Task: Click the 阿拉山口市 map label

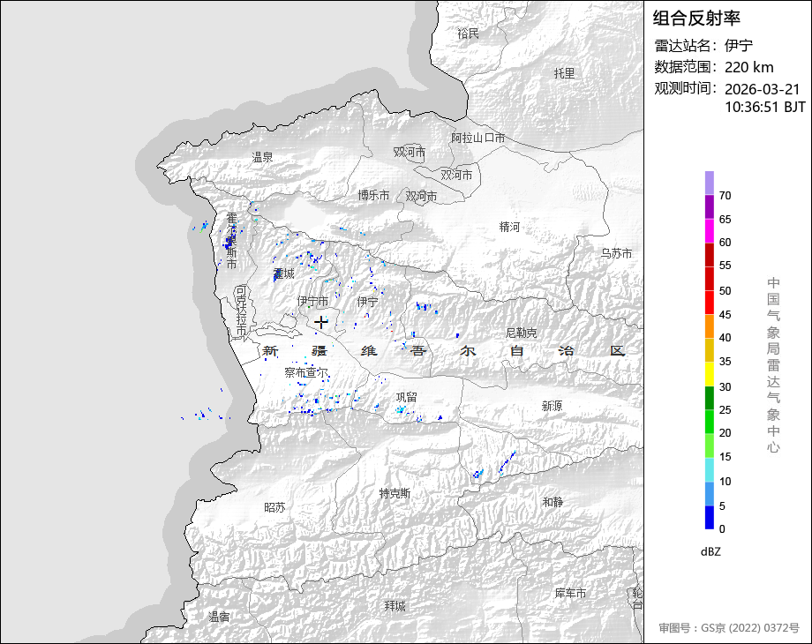Action: 477,138
